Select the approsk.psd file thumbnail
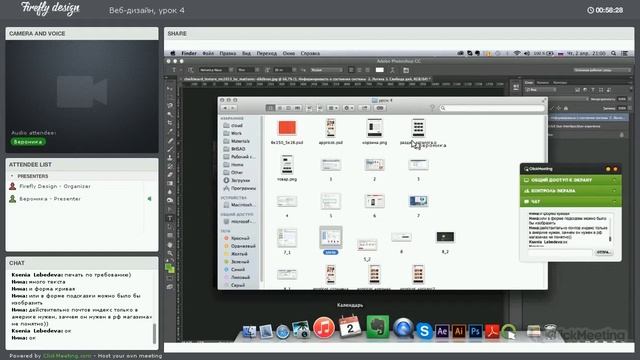The width and height of the screenshot is (640, 360). 331,128
